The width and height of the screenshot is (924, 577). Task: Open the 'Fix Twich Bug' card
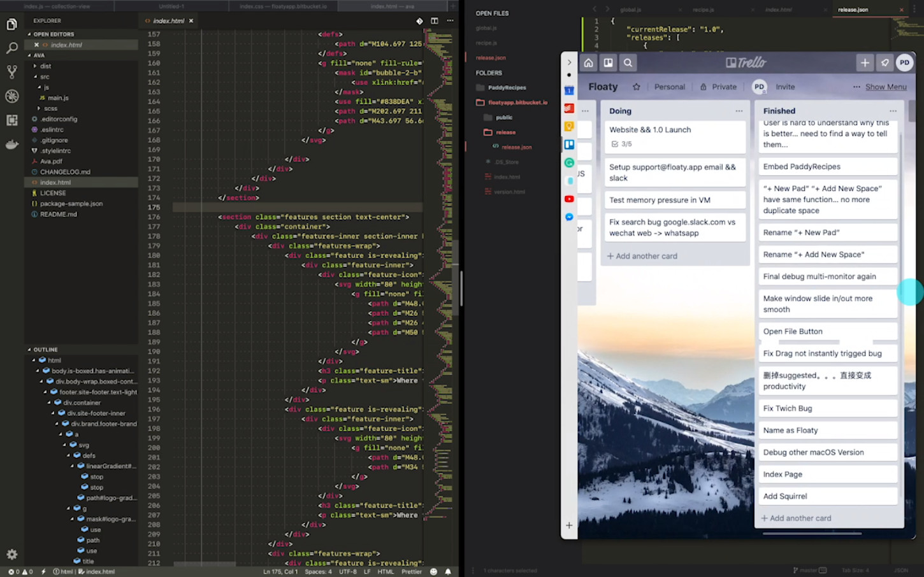pyautogui.click(x=828, y=408)
